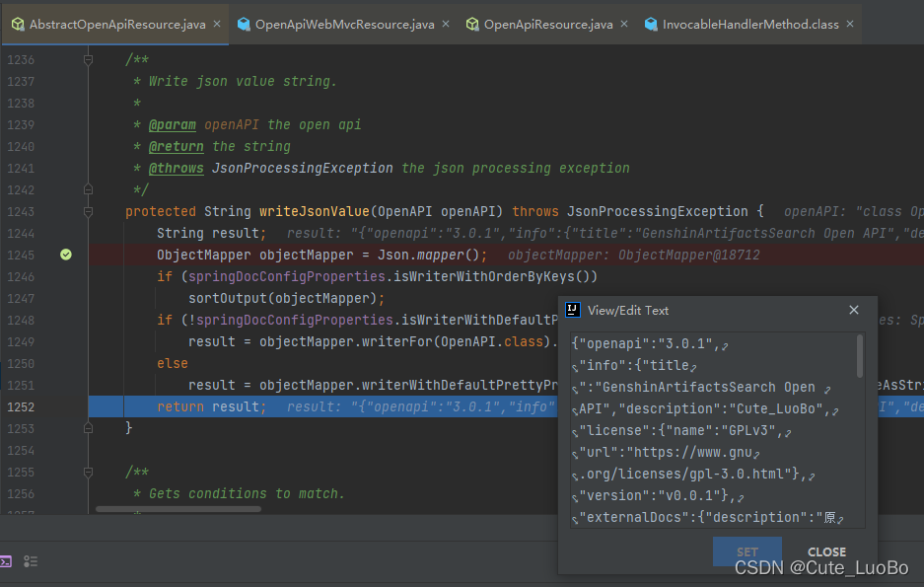
Task: Switch to OpenApiResource.java tab
Action: [548, 24]
